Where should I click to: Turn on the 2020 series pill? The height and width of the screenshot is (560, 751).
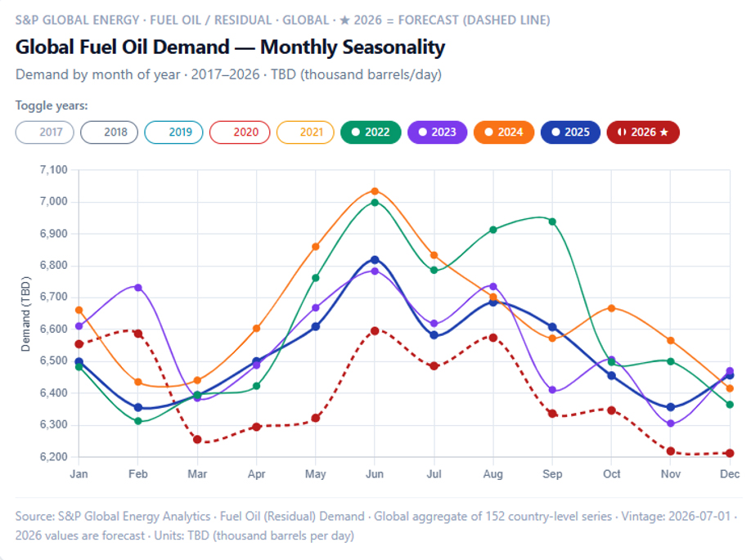point(240,132)
